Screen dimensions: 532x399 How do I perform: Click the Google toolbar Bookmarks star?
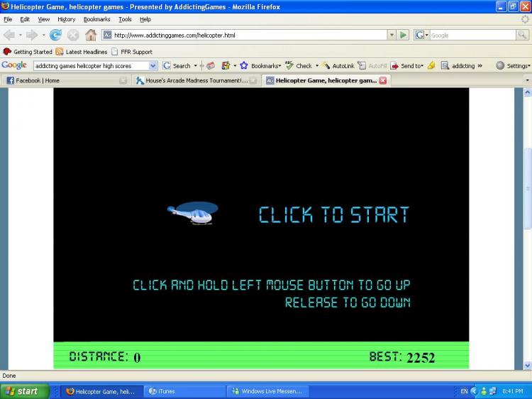pyautogui.click(x=244, y=65)
